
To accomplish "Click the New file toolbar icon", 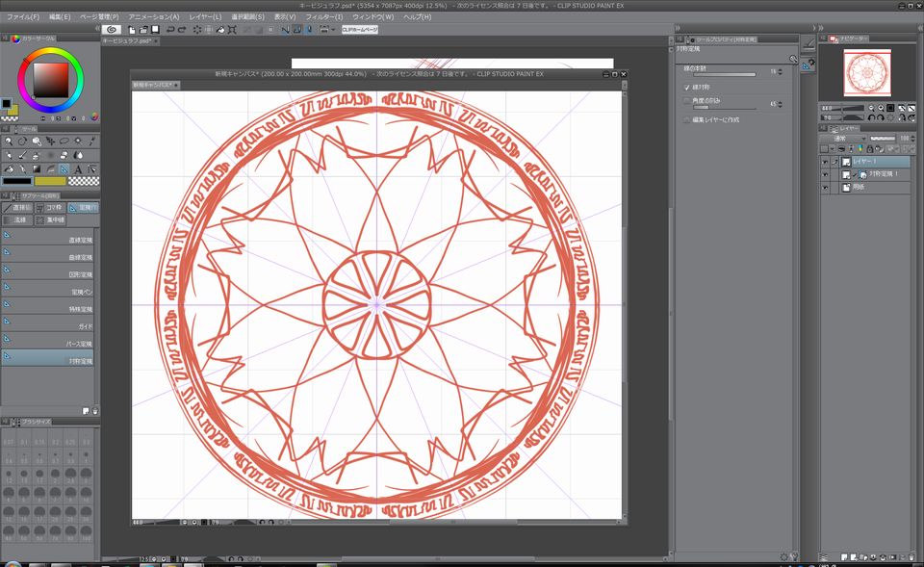I will 132,30.
